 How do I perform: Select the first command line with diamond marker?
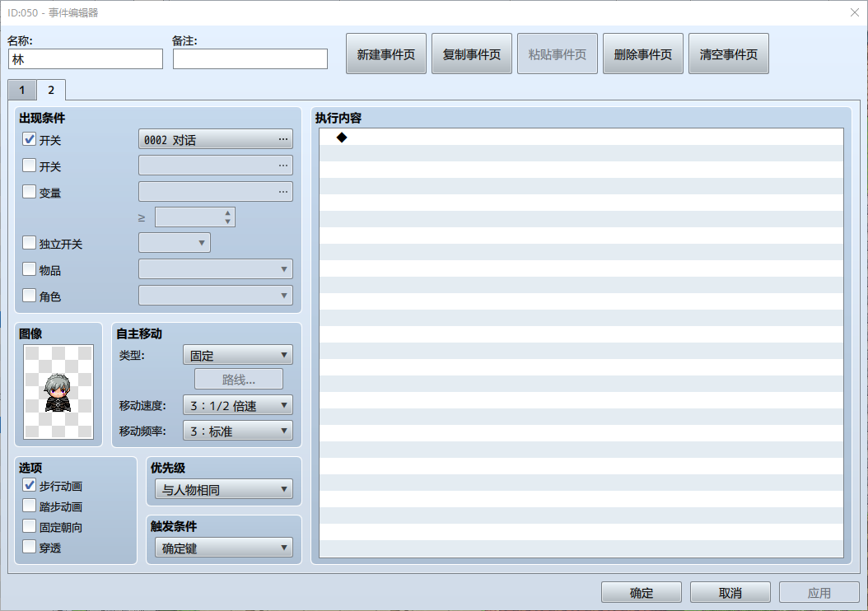pyautogui.click(x=581, y=138)
